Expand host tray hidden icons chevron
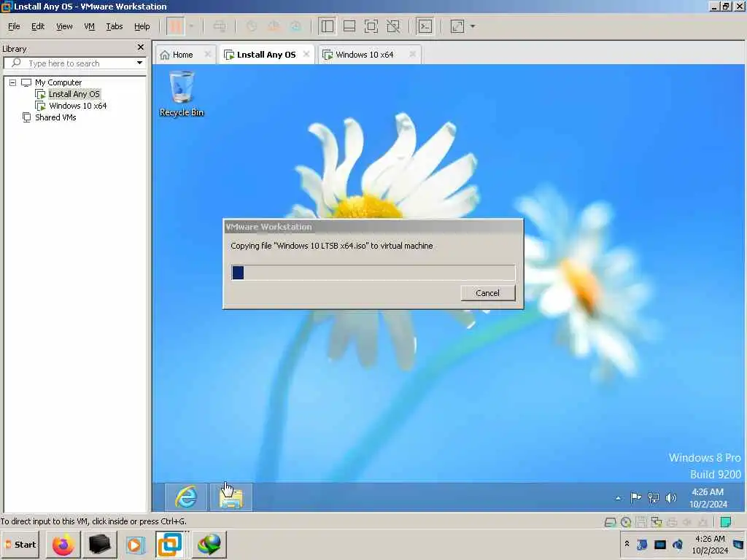Image resolution: width=747 pixels, height=560 pixels. (627, 543)
